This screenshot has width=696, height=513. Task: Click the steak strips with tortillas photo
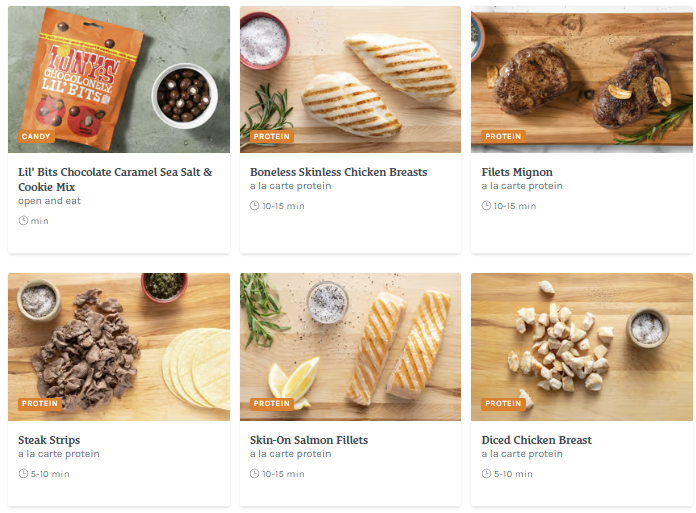pos(118,340)
